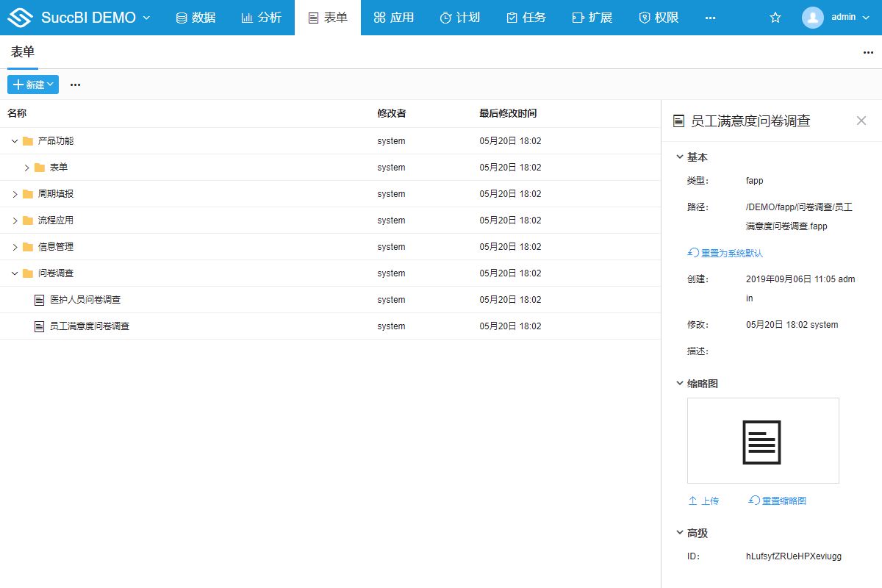
Task: Close the 员工满意度问卷调查 details panel
Action: [x=861, y=121]
